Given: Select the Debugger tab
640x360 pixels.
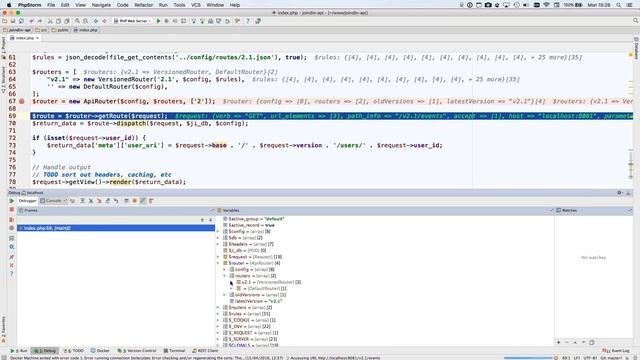Looking at the screenshot, I should pyautogui.click(x=27, y=201).
